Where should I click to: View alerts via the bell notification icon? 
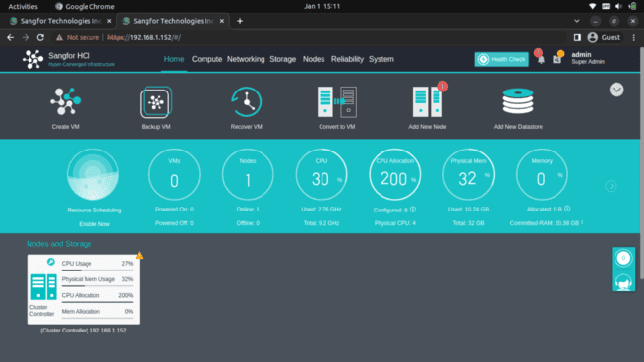(x=541, y=60)
